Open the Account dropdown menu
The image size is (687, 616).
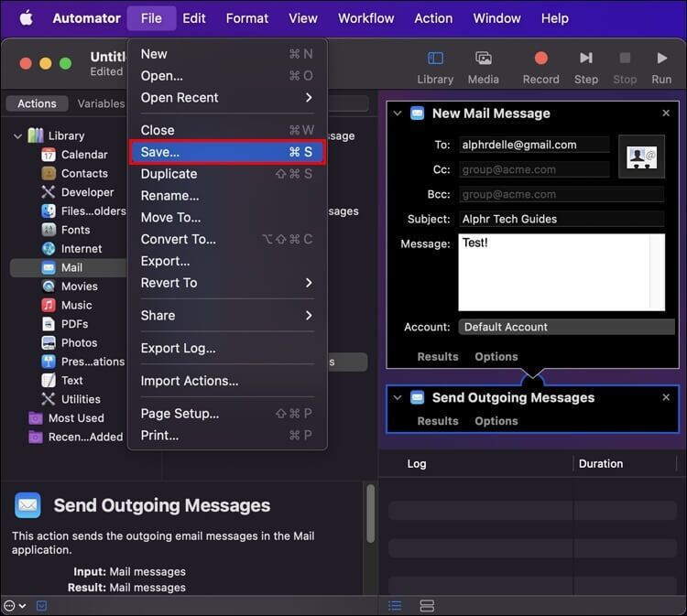[566, 327]
